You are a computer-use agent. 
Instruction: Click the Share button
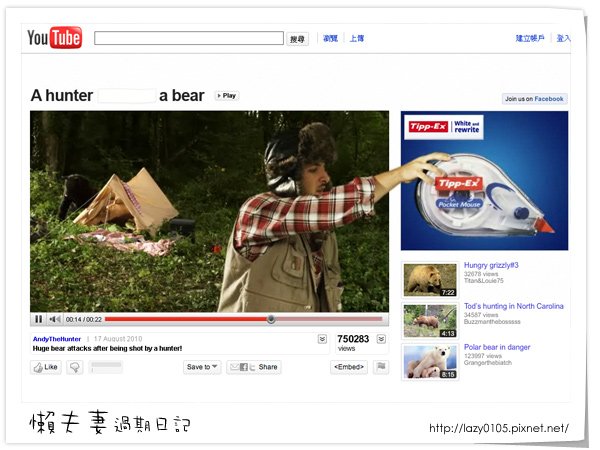point(254,367)
